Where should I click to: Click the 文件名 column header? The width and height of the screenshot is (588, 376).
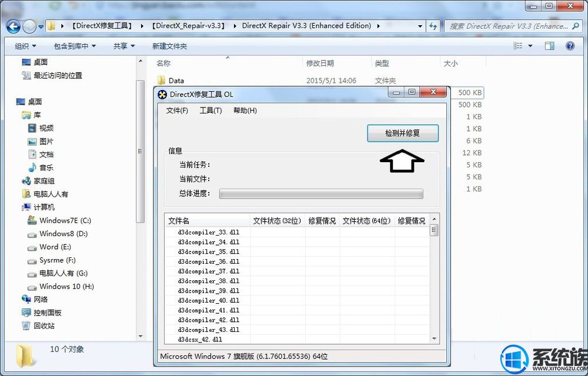click(x=208, y=220)
